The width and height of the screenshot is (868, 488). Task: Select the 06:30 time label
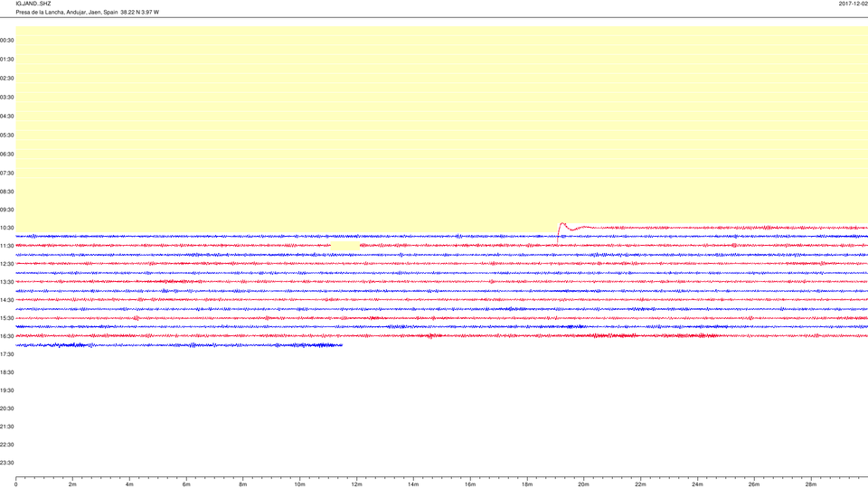[7, 155]
